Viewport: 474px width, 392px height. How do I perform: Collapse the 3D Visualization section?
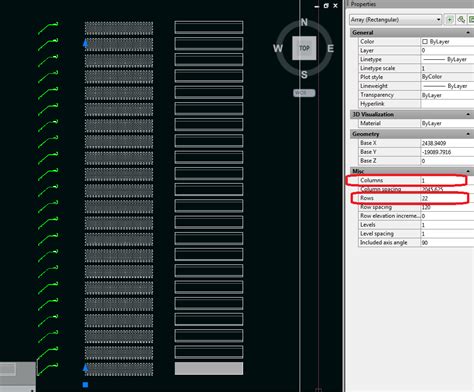pyautogui.click(x=468, y=114)
